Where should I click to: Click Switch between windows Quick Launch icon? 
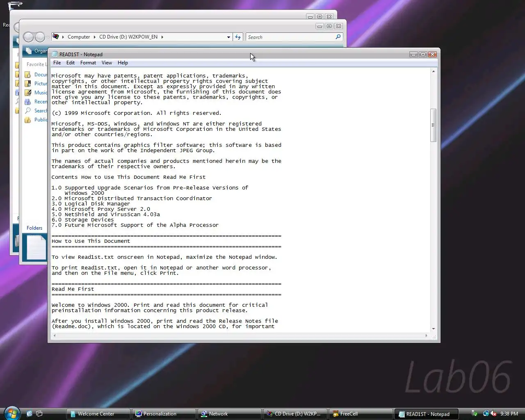39,414
